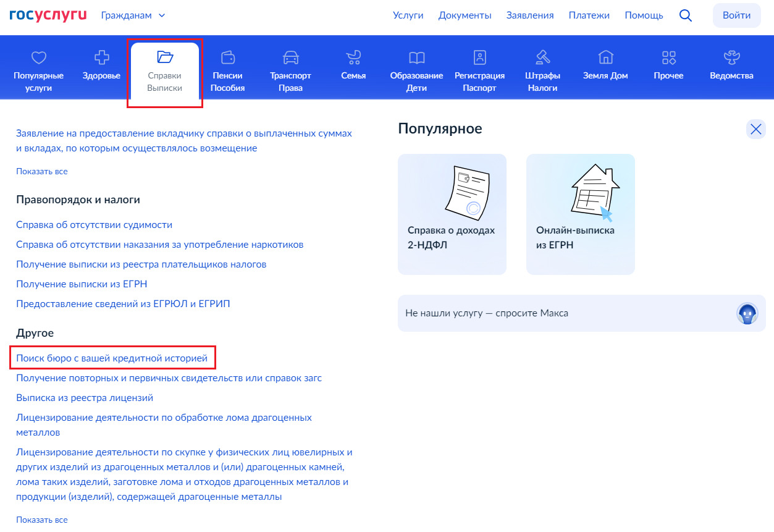
Task: Click the Макс robot assistant avatar
Action: point(747,313)
